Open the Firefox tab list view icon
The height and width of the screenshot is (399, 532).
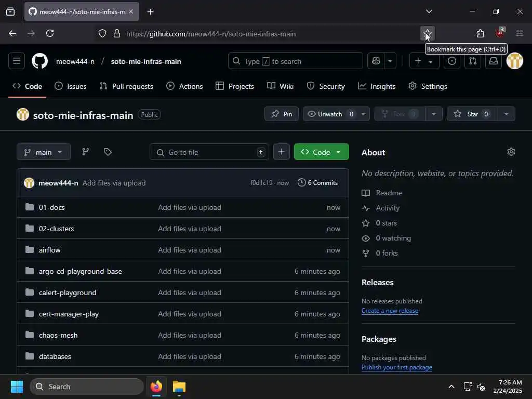(10, 12)
